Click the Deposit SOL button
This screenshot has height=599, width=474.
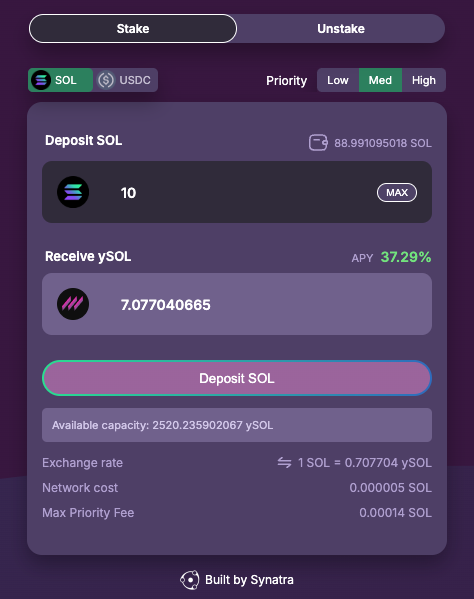pos(237,378)
